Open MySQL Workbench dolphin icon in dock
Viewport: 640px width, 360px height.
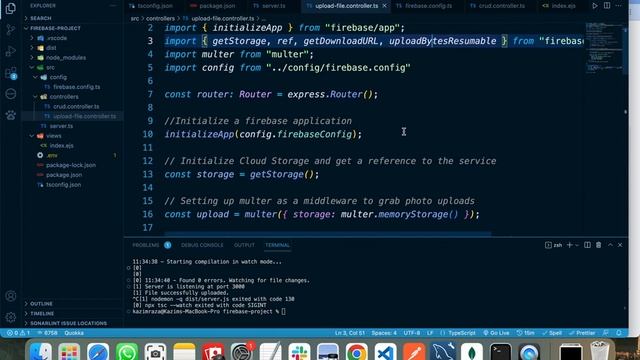(x=443, y=352)
